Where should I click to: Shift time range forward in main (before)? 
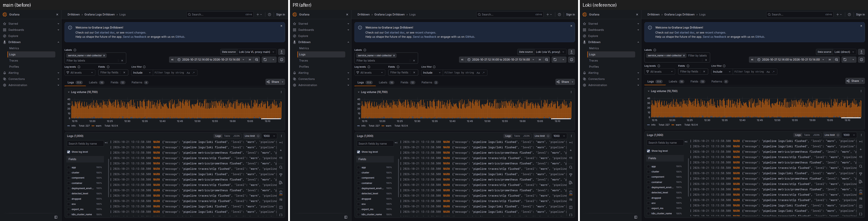point(250,59)
